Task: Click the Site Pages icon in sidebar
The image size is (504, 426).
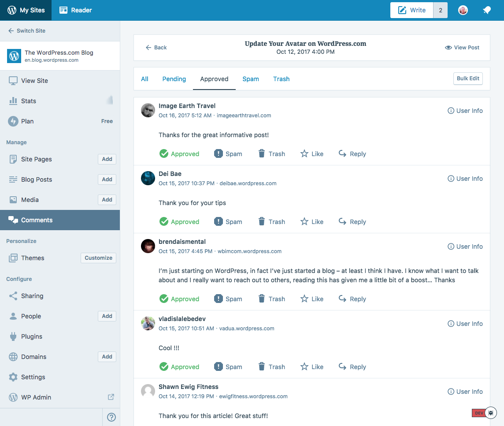Action: click(13, 159)
